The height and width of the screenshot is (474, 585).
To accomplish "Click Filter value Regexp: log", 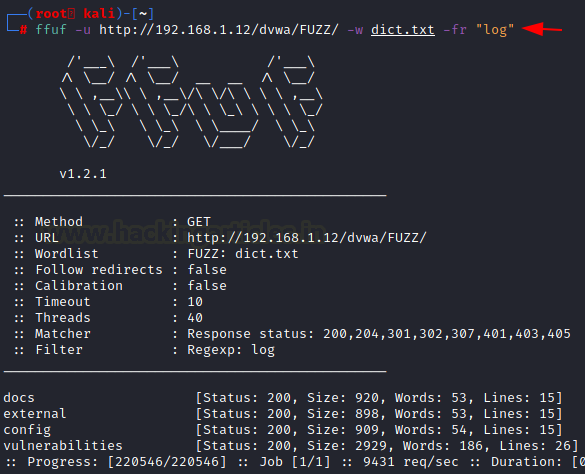I will point(231,350).
